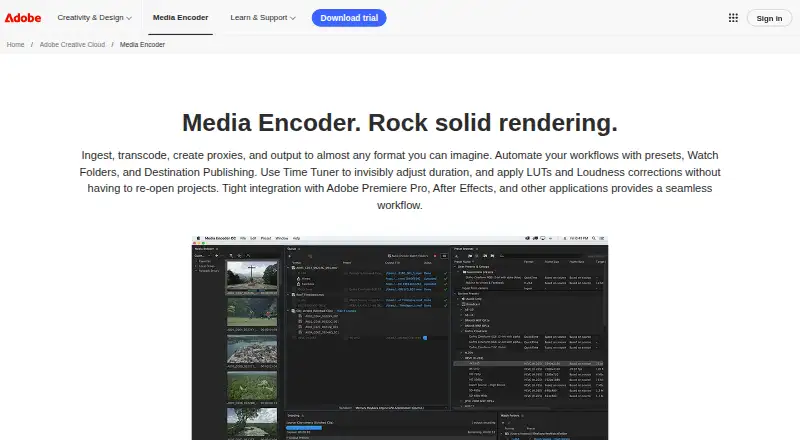Click the Media Encoder app screenshot image
This screenshot has width=800, height=440.
[x=400, y=337]
